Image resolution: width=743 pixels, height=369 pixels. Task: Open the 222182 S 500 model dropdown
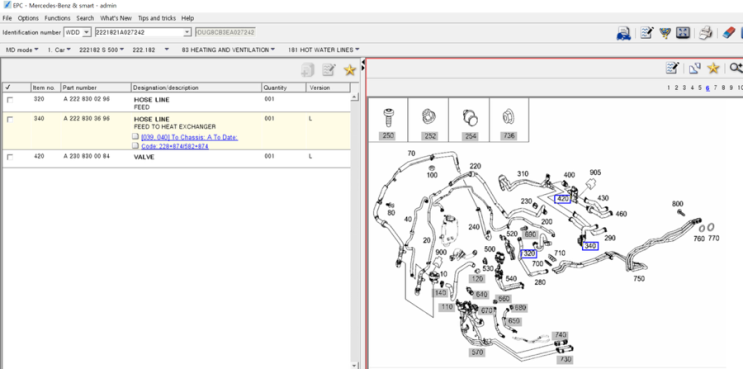click(x=101, y=49)
